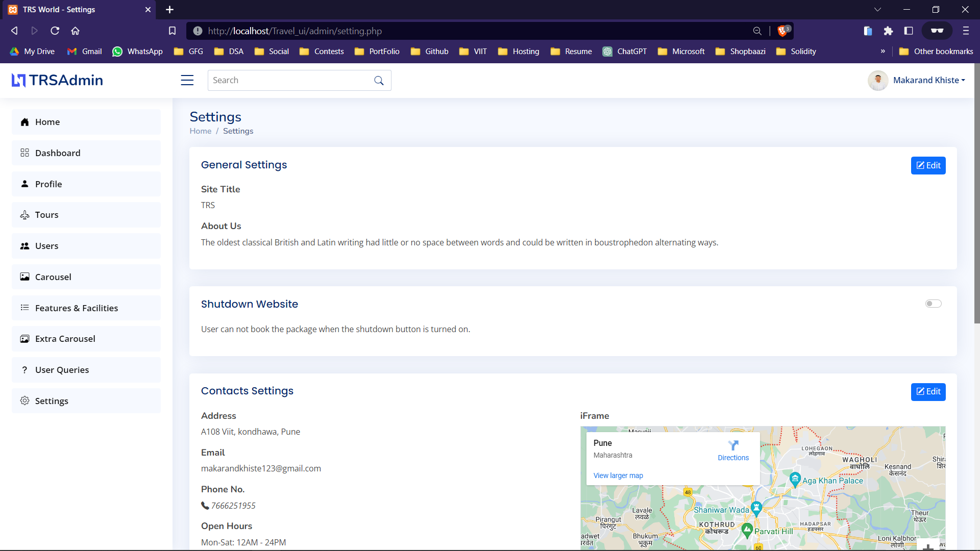Close the TRS World - Settings tab
Viewport: 980px width, 551px height.
point(148,10)
